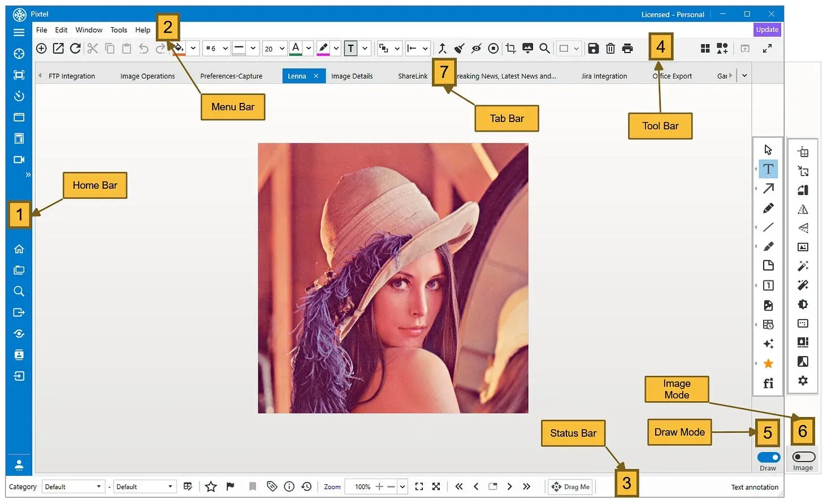Open the text box style dropdown arrow
Image resolution: width=823 pixels, height=504 pixels.
365,49
